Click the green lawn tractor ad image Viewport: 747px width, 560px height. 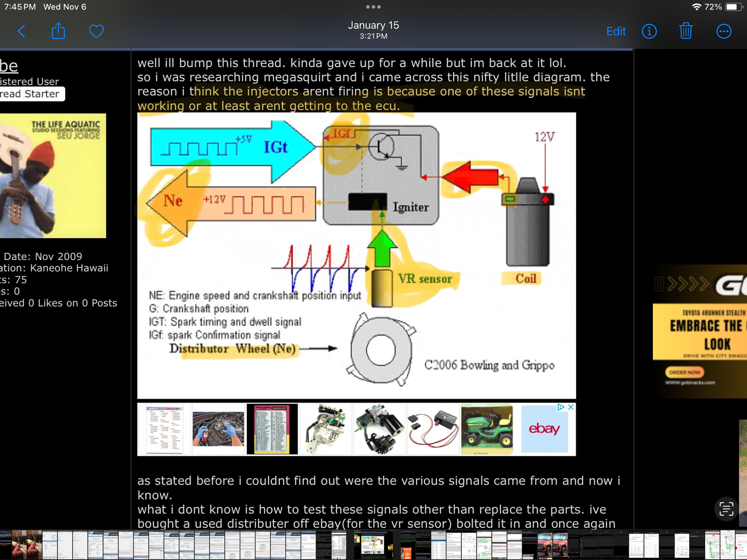[487, 429]
